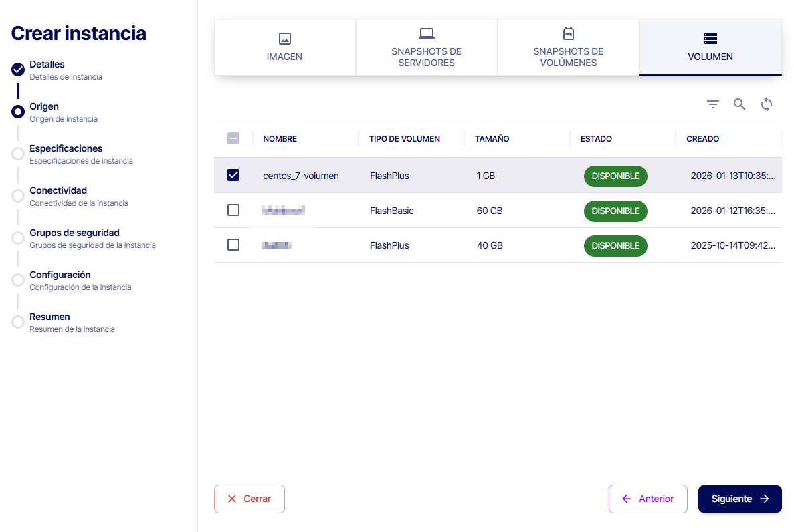
Task: Sort by Nombre column header
Action: (280, 139)
